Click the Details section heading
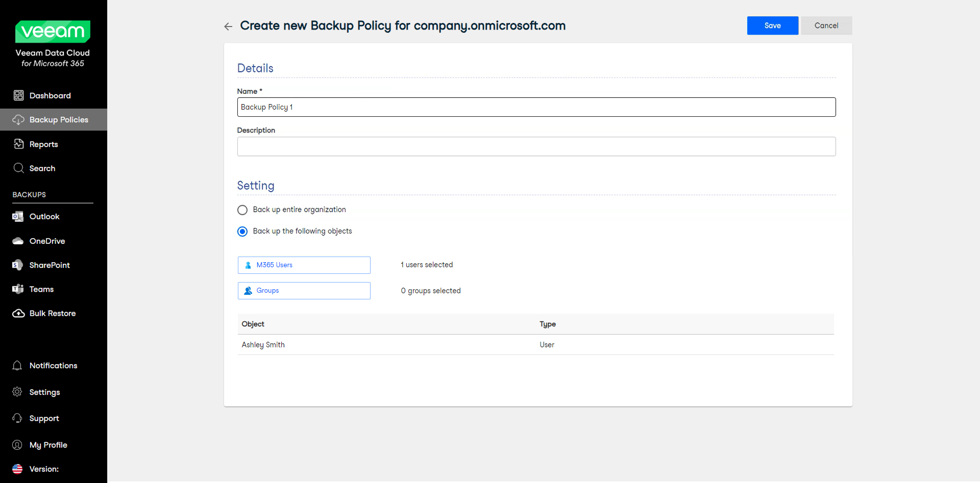This screenshot has height=483, width=980. point(255,68)
